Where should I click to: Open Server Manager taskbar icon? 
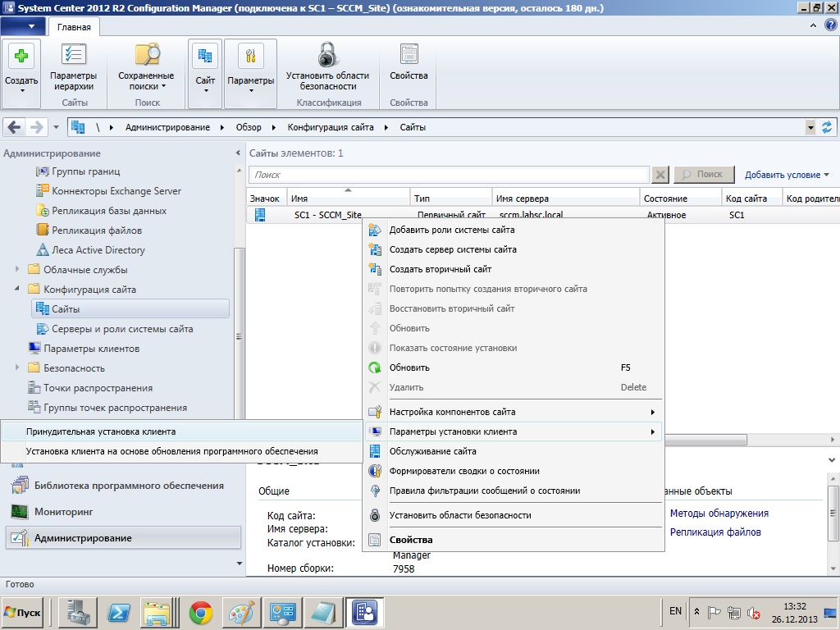pyautogui.click(x=78, y=613)
